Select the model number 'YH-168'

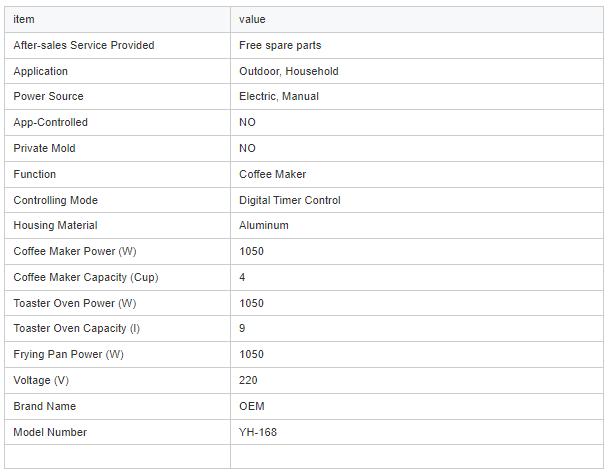(258, 432)
